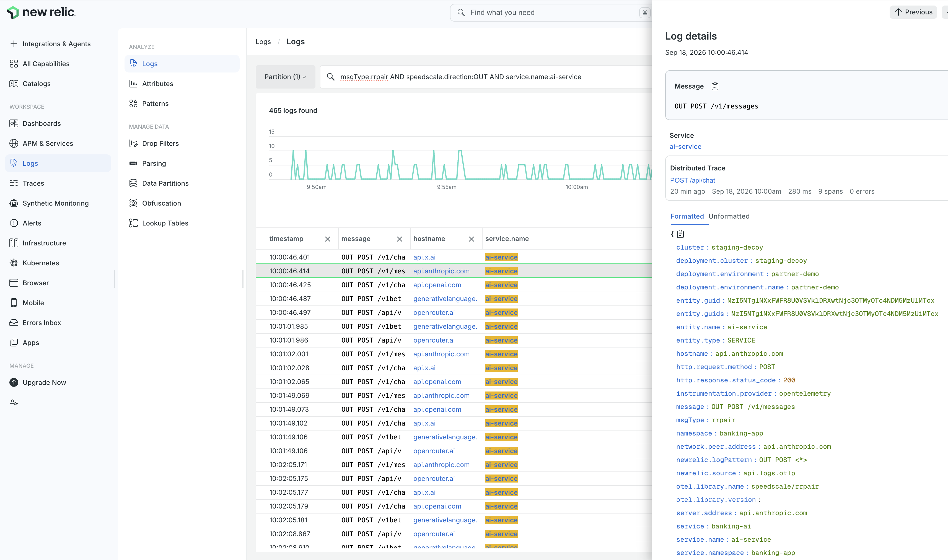Click the namespace banking-app attribute
Viewport: 948px width, 560px height.
(x=719, y=433)
